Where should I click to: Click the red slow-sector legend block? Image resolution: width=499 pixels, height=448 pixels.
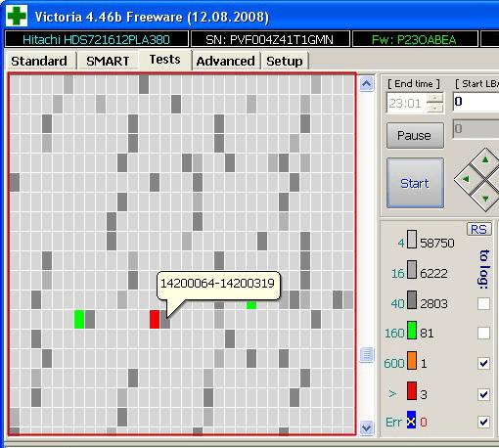[412, 390]
